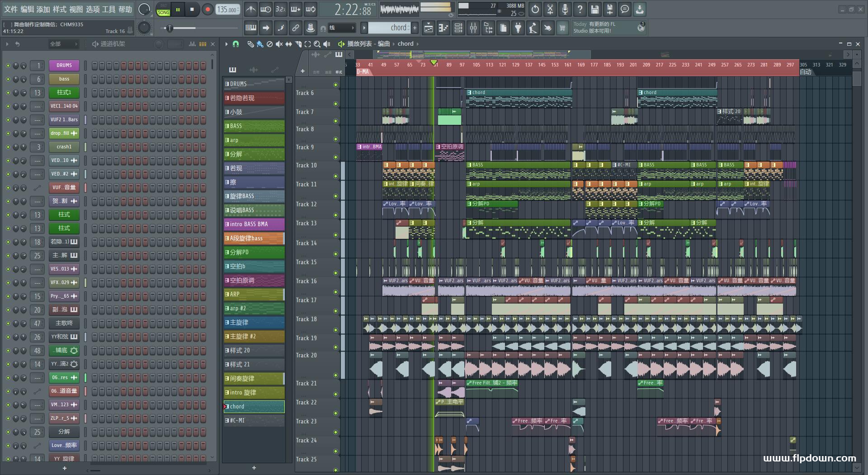This screenshot has width=868, height=475.
Task: Open the mixer view icon
Action: [x=473, y=28]
